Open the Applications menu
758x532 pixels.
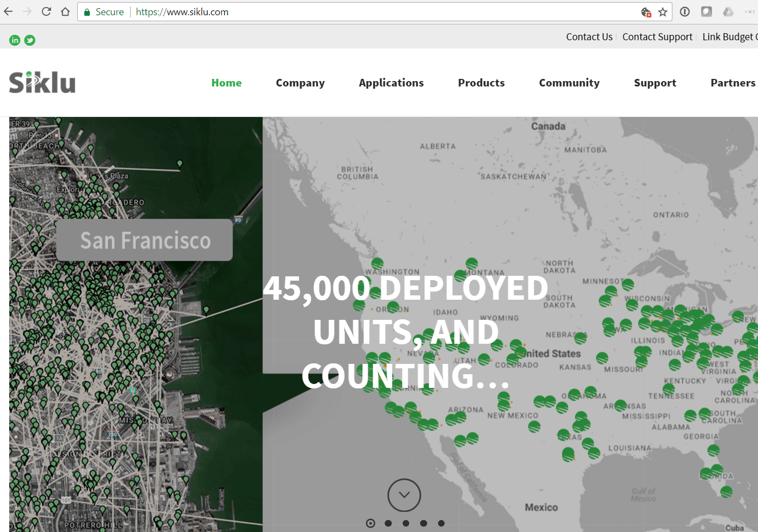pyautogui.click(x=391, y=83)
